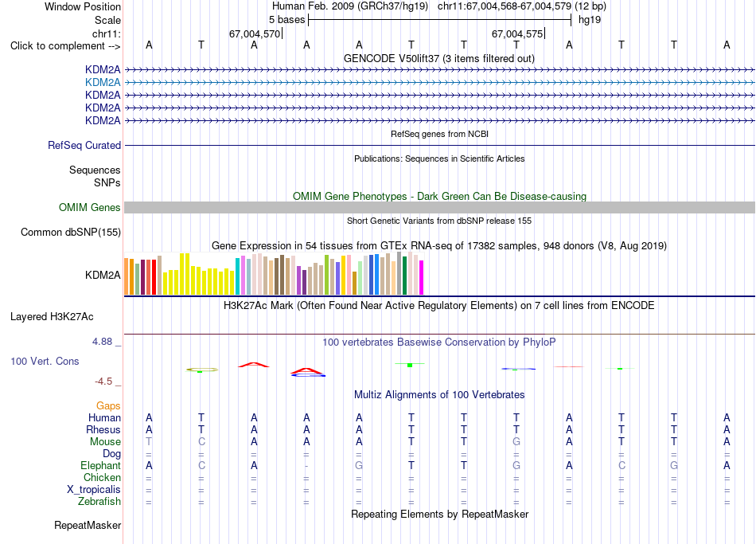Click the RepeatMasker track label
This screenshot has height=544, width=756.
pos(88,525)
